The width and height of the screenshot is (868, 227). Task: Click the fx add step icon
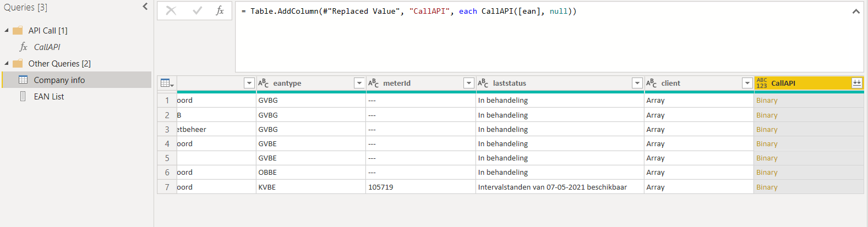click(x=220, y=10)
